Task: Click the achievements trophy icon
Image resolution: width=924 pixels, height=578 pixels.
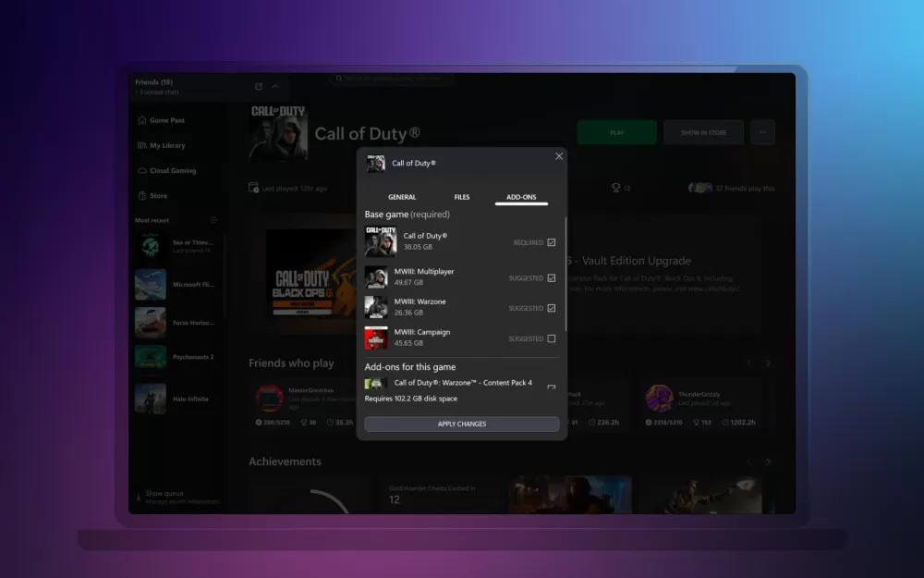Action: 615,188
